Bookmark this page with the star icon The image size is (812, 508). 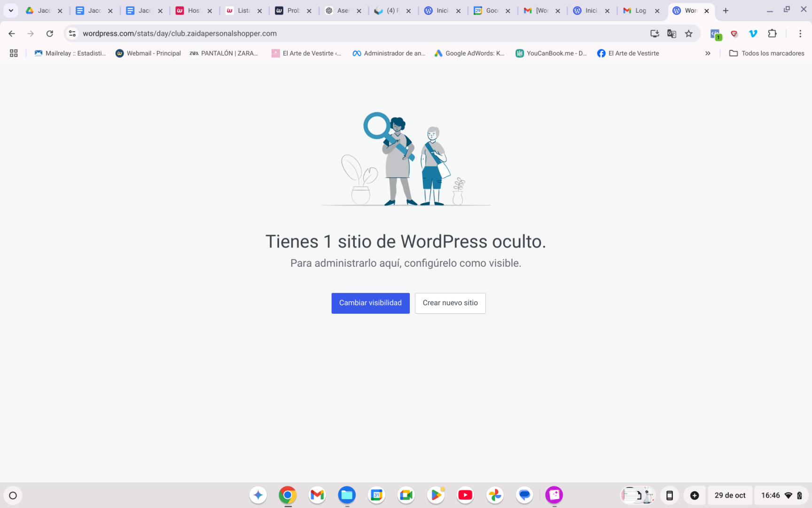coord(689,33)
